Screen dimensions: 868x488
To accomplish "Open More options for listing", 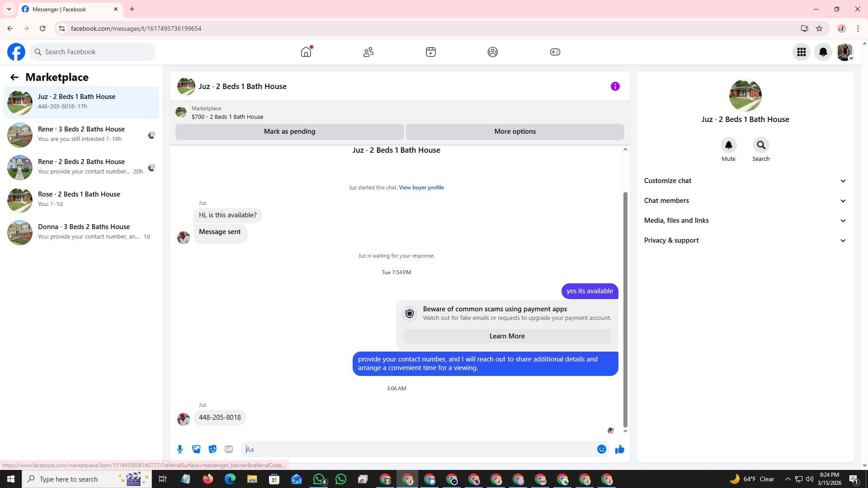I will (x=515, y=131).
